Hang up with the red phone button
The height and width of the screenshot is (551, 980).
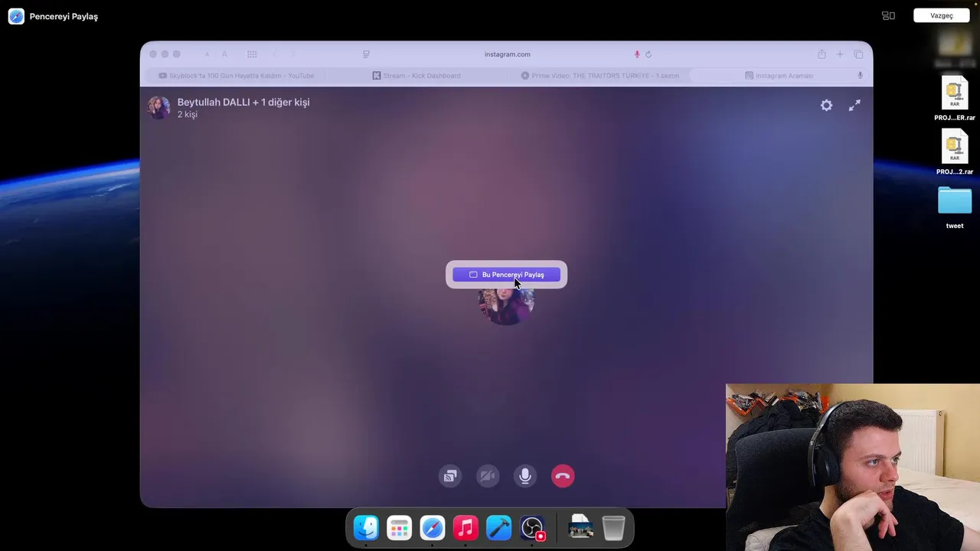click(x=563, y=476)
